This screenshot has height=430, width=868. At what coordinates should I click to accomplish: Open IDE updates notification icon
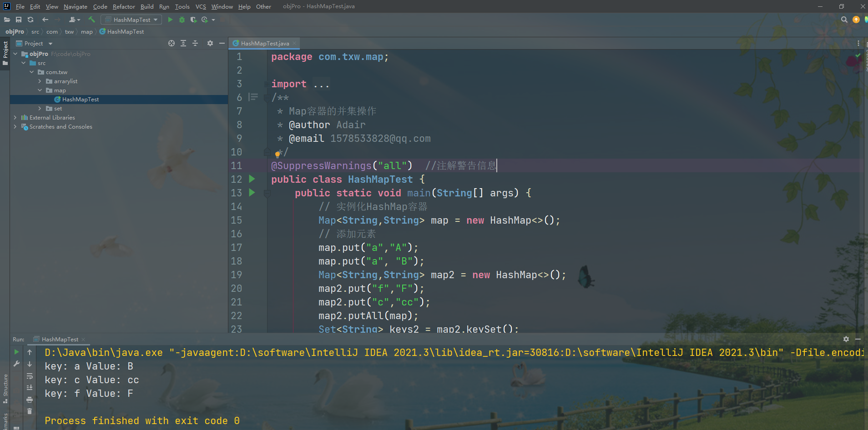856,20
